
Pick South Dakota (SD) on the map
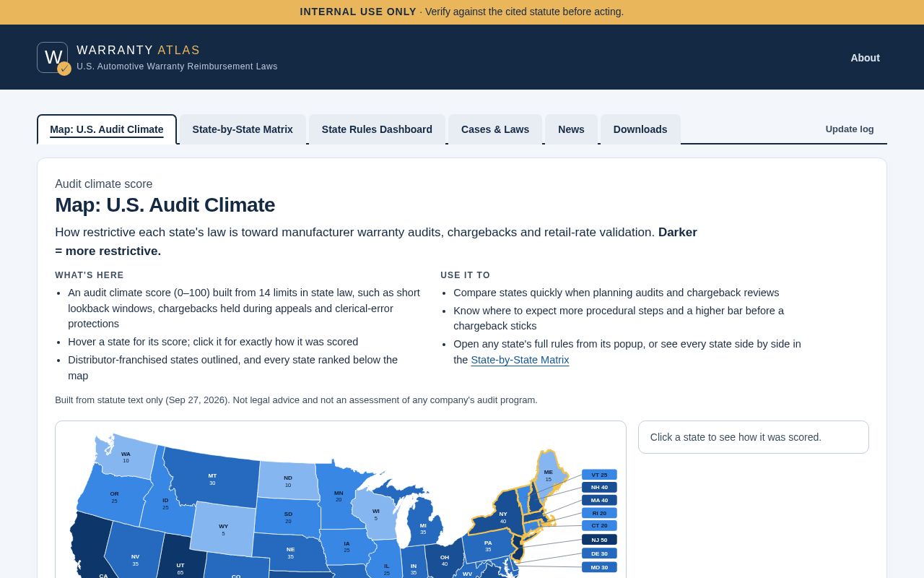click(x=288, y=517)
